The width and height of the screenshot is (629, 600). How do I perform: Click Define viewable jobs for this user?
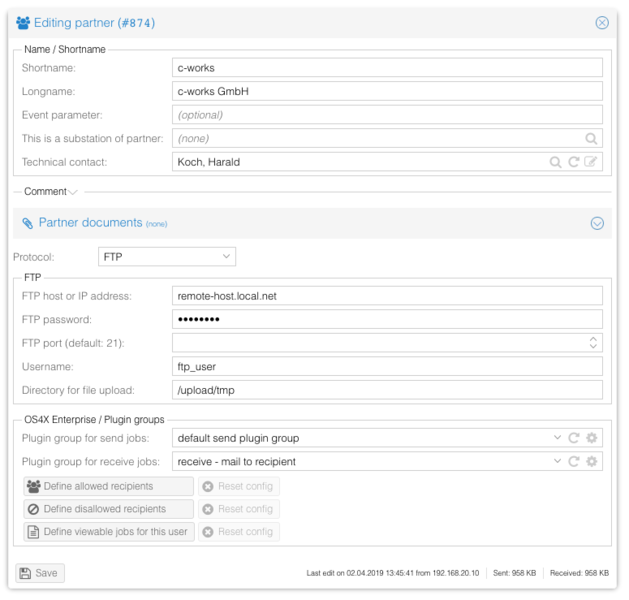click(108, 532)
